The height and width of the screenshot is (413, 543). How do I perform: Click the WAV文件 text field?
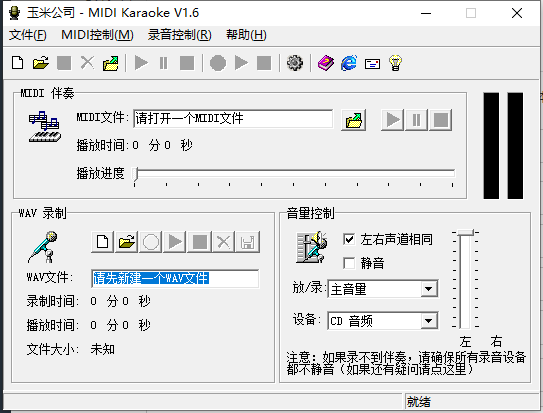(175, 278)
